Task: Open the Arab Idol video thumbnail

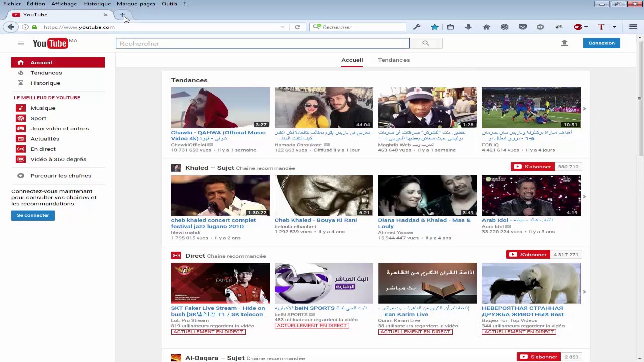Action: [531, 196]
